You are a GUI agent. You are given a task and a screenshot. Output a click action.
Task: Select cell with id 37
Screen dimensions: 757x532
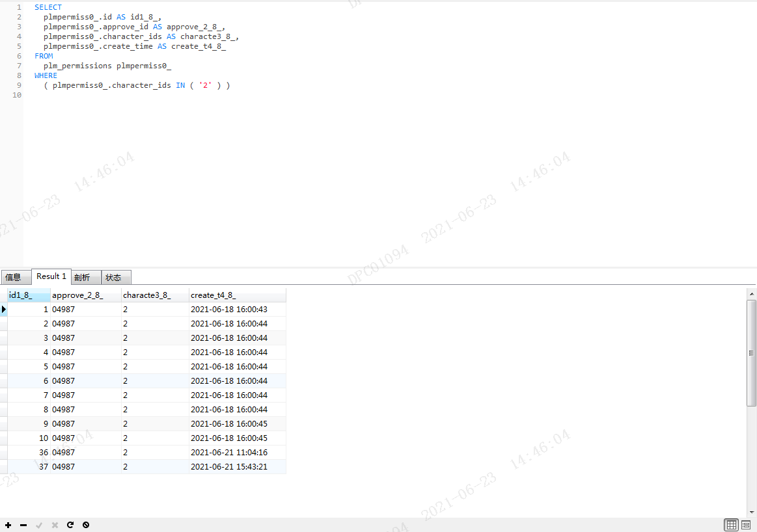click(29, 466)
